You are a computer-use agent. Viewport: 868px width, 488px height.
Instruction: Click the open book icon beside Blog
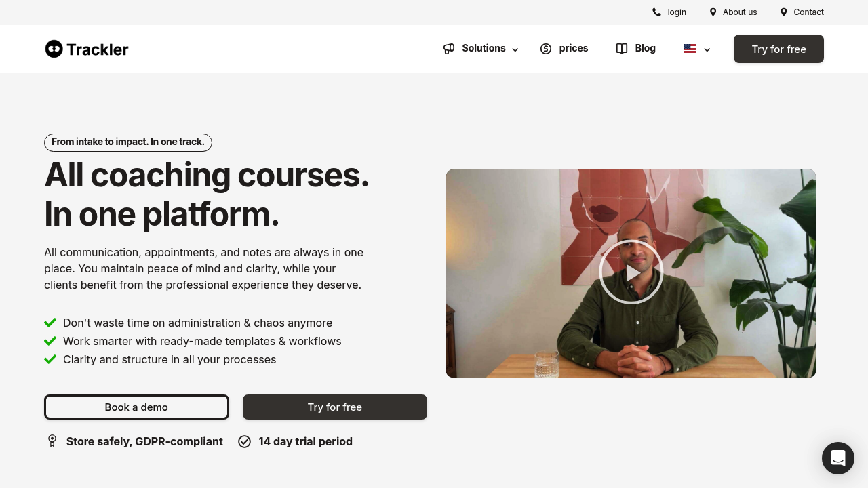(x=622, y=49)
